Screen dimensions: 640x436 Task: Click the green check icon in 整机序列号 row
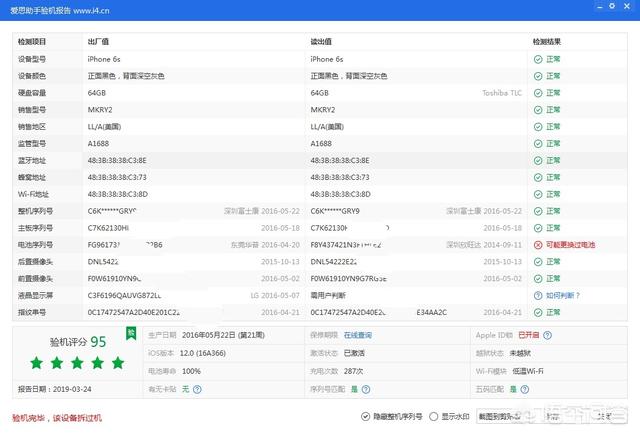pos(538,211)
